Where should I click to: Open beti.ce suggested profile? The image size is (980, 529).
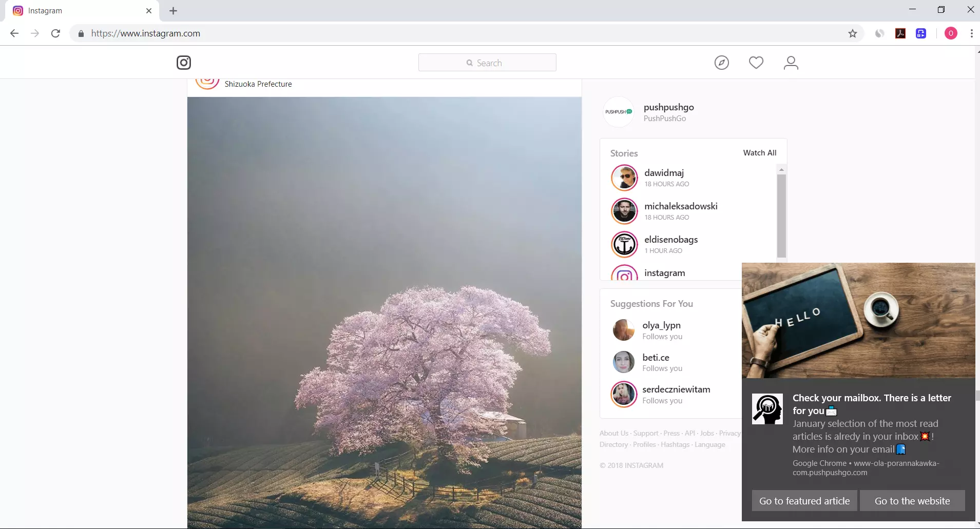(656, 358)
